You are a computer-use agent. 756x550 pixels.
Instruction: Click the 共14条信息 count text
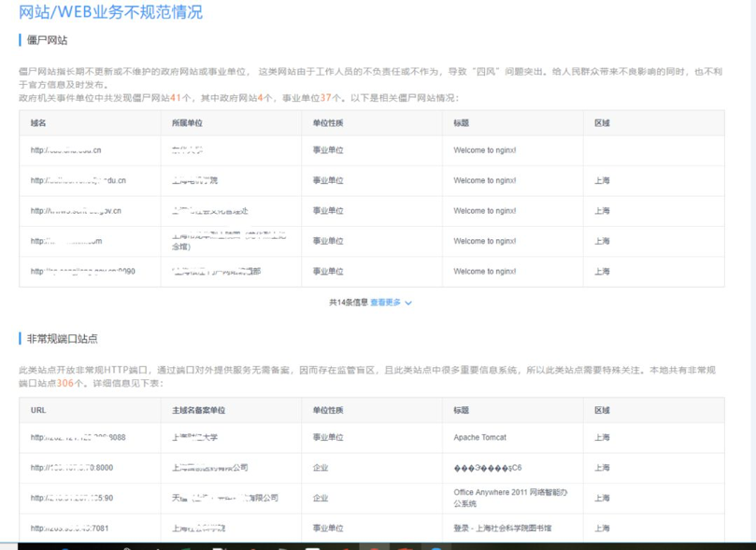(349, 303)
